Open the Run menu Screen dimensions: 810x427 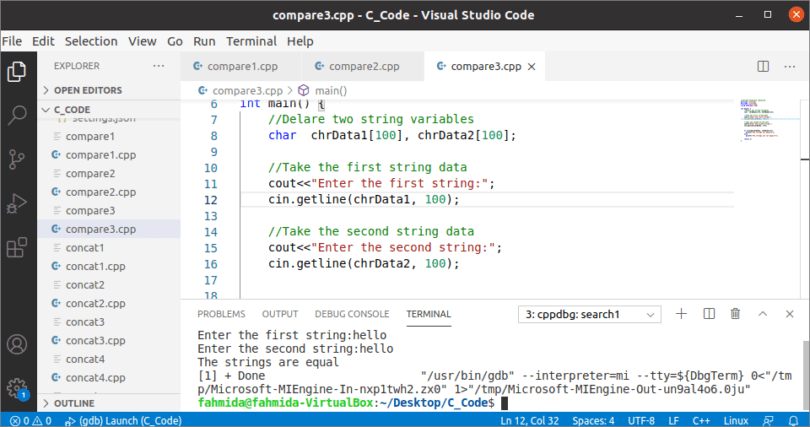204,41
